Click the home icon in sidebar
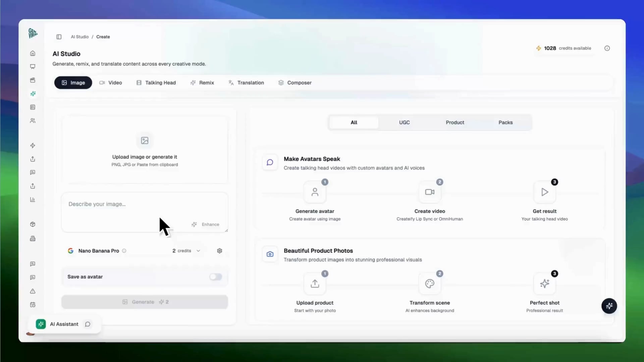This screenshot has width=644, height=362. pos(33,53)
